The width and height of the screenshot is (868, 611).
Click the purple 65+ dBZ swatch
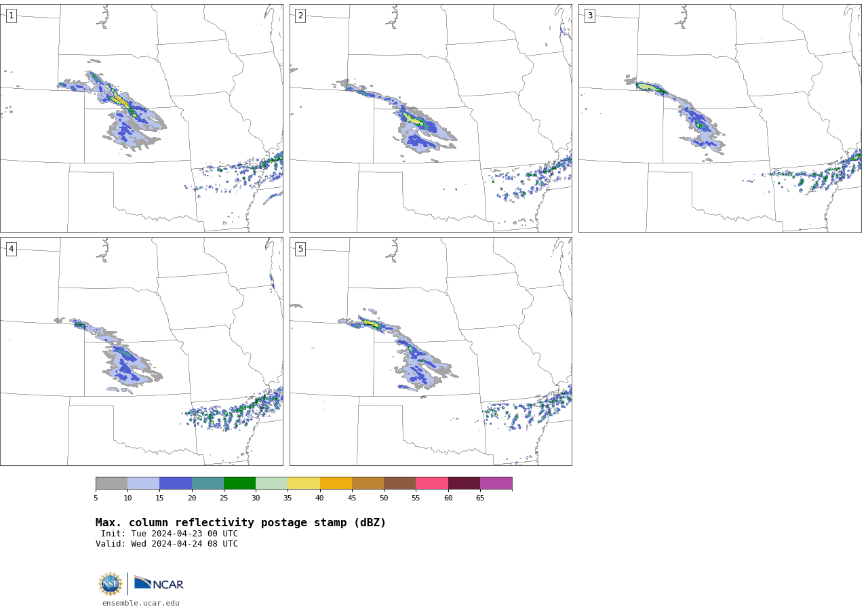coord(496,483)
